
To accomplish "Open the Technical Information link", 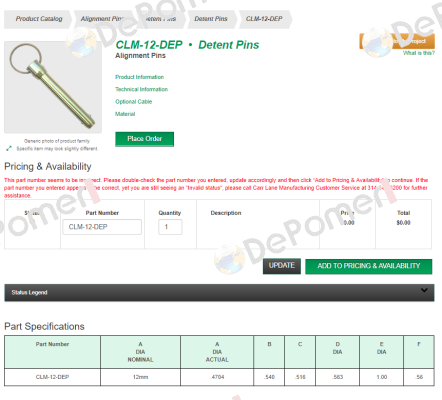I will 141,89.
